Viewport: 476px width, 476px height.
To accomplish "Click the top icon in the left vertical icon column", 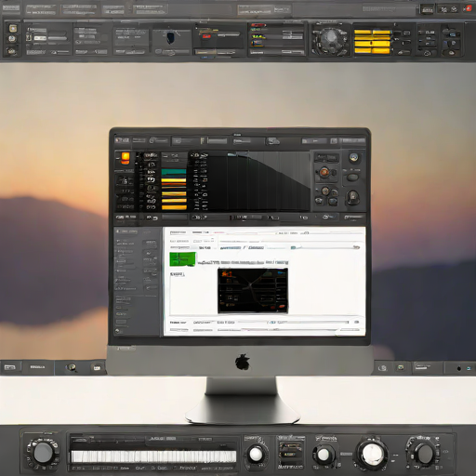I will coord(13,29).
